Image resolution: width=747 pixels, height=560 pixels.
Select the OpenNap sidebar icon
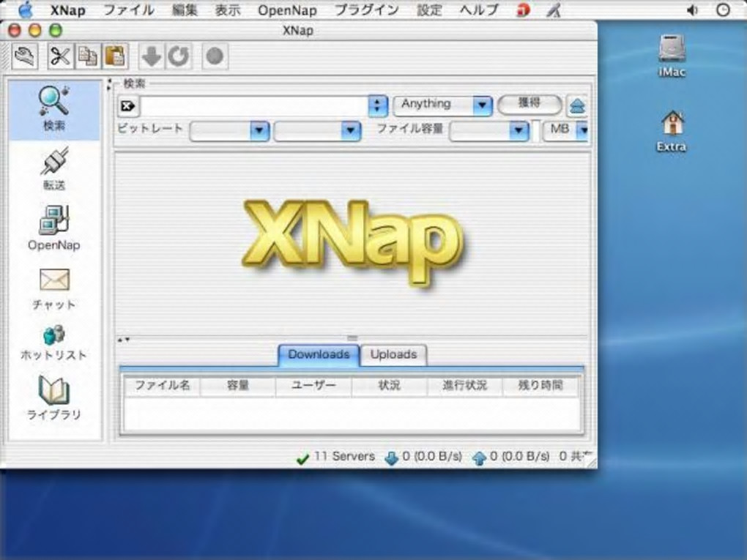pos(53,227)
